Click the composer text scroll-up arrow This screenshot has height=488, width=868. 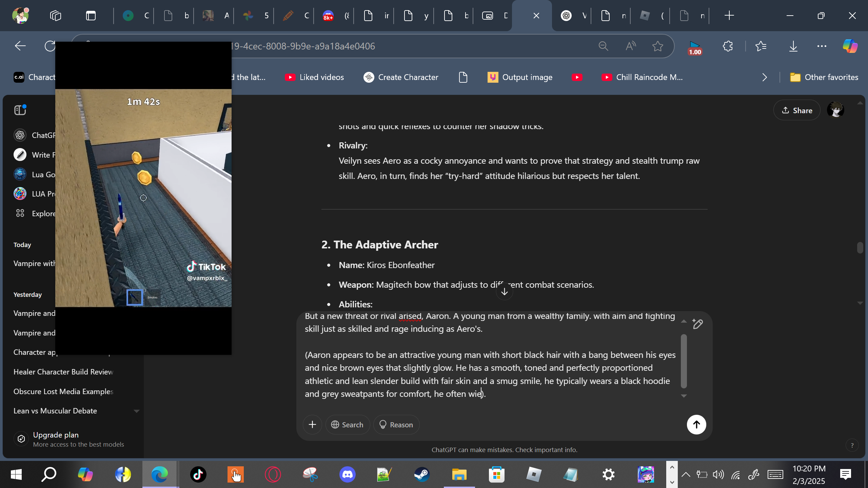(x=684, y=321)
